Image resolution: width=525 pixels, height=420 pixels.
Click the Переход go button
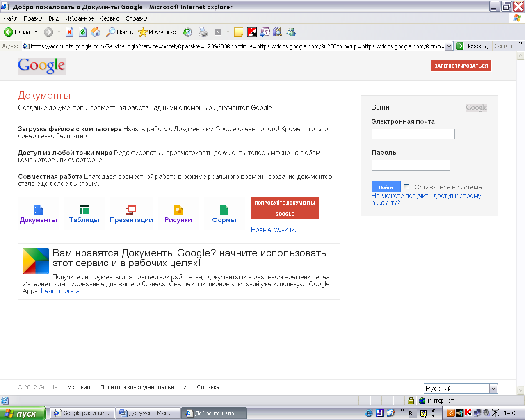(472, 46)
